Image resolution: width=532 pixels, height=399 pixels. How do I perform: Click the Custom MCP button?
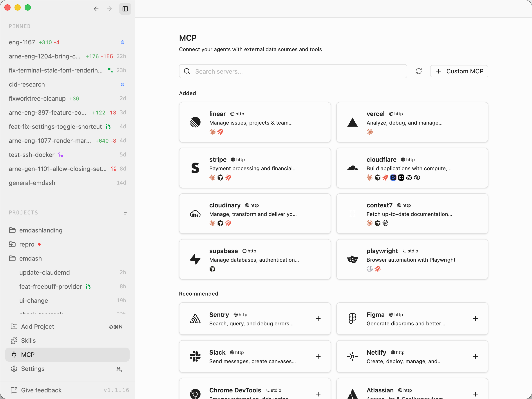coord(459,71)
